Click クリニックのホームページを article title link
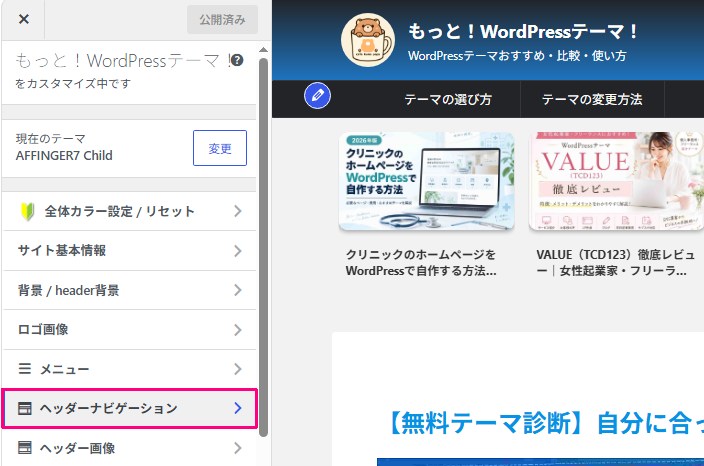Viewport: 704px width, 466px height. 421,263
